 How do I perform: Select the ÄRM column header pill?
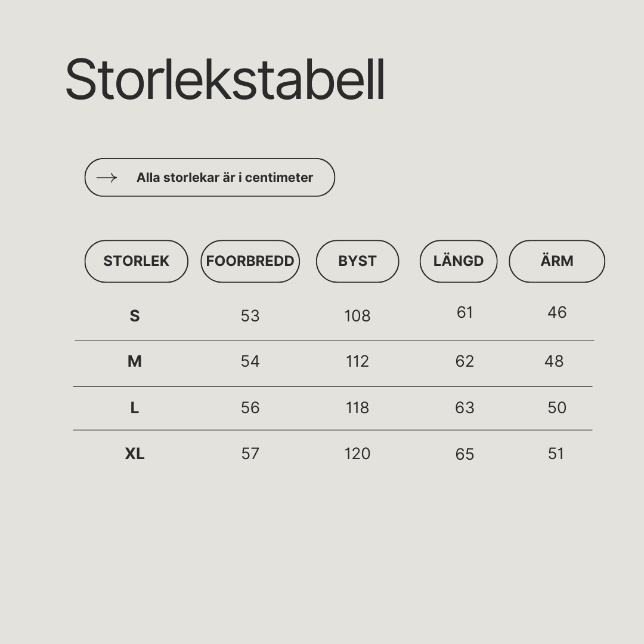point(557,261)
